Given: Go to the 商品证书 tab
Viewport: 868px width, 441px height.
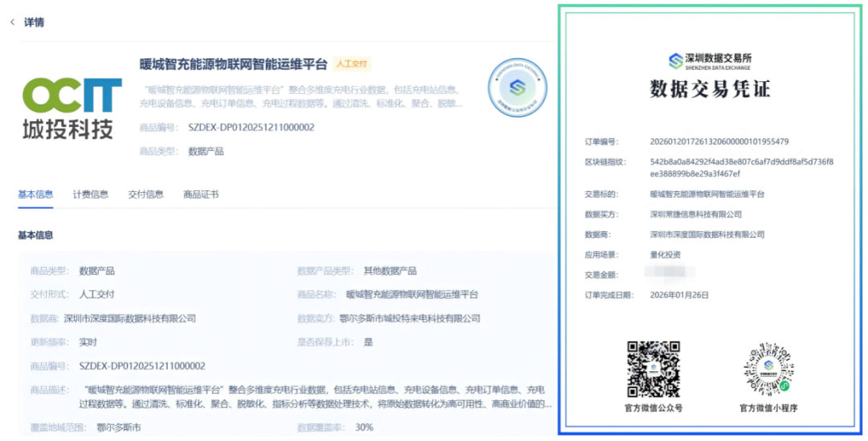Looking at the screenshot, I should (201, 194).
